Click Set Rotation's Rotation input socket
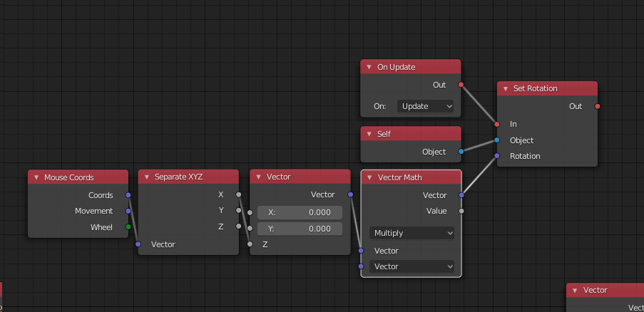This screenshot has width=644, height=312. pos(497,156)
